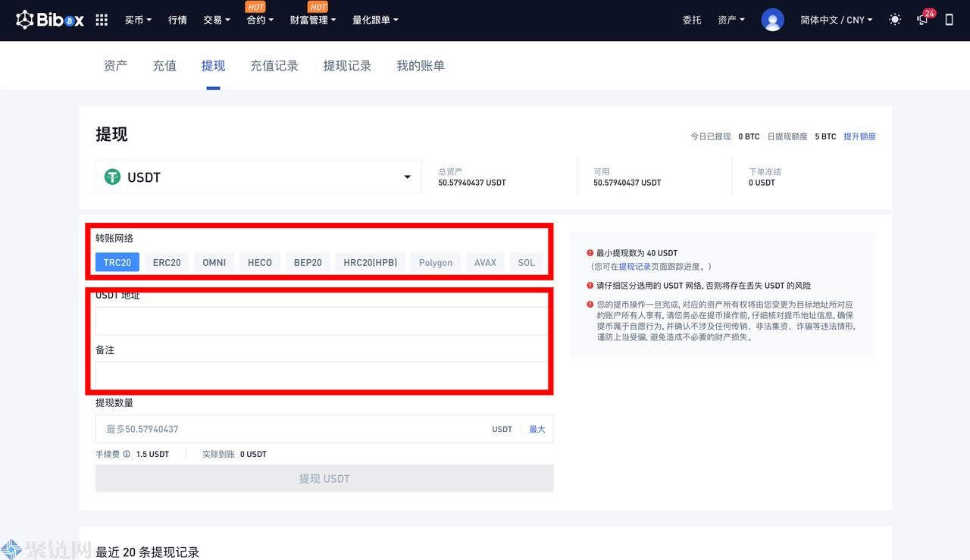Viewport: 970px width, 560px height.
Task: Click the mobile phone download icon
Action: tap(949, 20)
